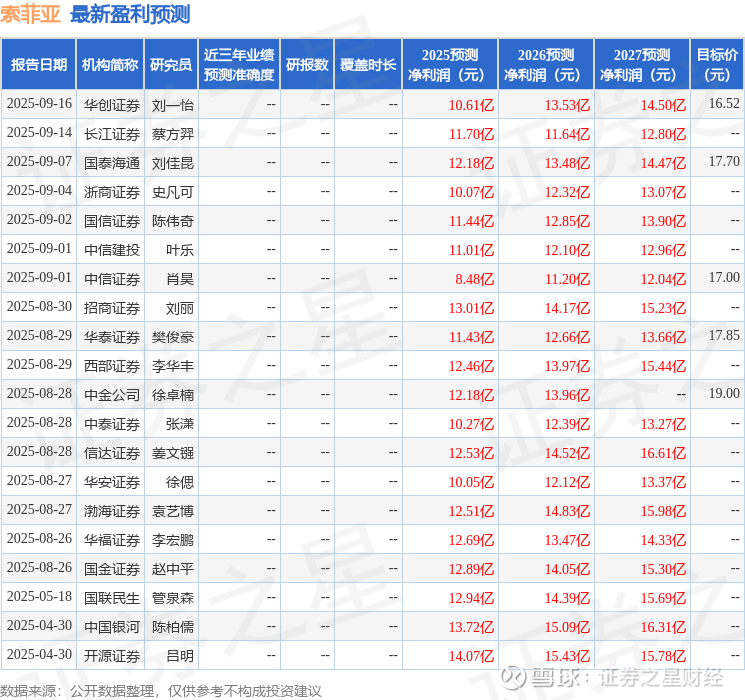The image size is (745, 700).
Task: Click the 2025预测净利润 column header
Action: (x=450, y=65)
